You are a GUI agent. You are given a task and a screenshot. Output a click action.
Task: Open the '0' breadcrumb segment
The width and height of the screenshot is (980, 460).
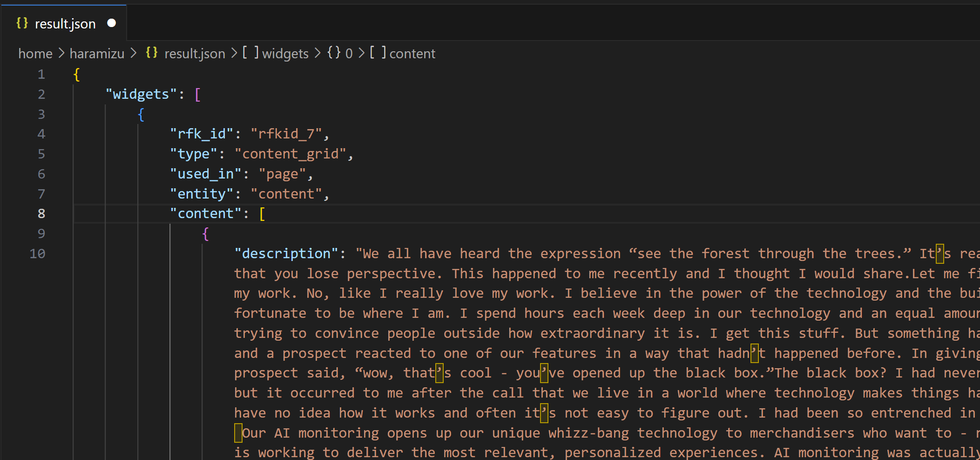click(349, 54)
